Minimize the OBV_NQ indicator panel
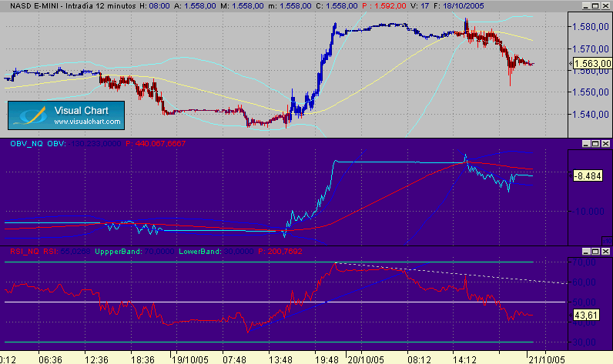 [x=585, y=144]
